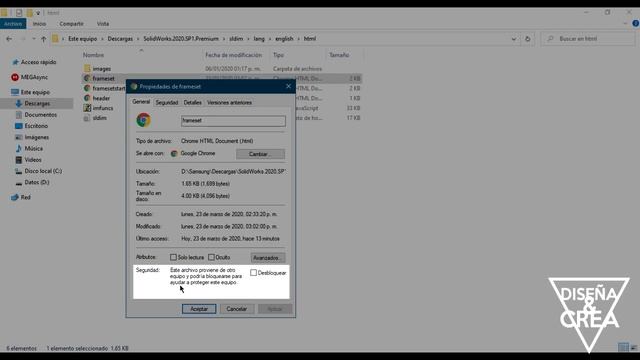Sort by Nombre column header

pyautogui.click(x=93, y=55)
